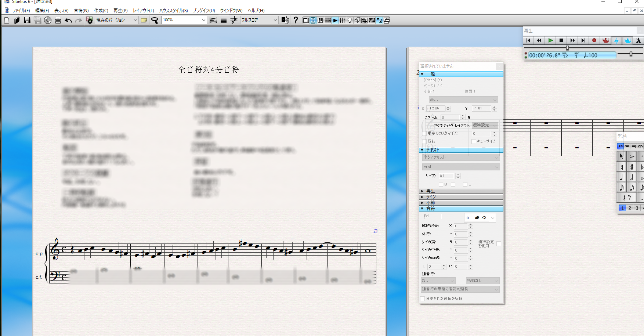This screenshot has width=644, height=336.
Task: Open the レイアウト(L) menu
Action: coord(144,11)
